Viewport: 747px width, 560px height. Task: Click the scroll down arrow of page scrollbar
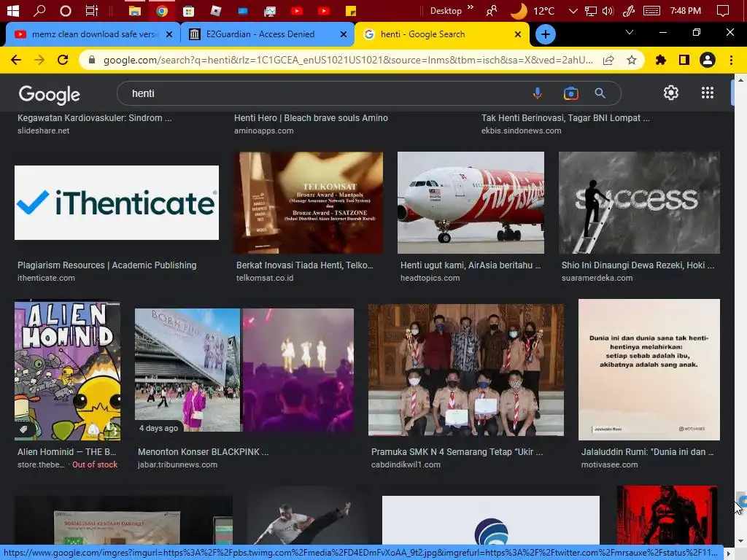(x=740, y=540)
